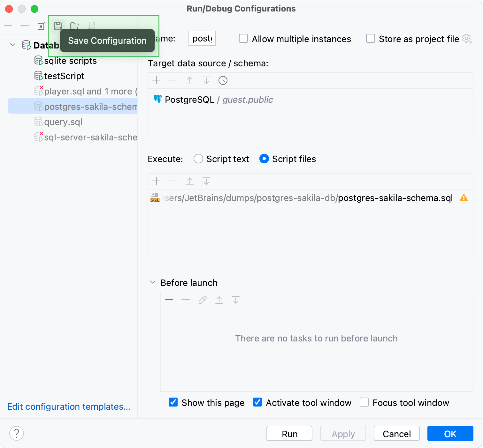Open Edit configuration templates
The width and height of the screenshot is (483, 448).
[x=68, y=407]
